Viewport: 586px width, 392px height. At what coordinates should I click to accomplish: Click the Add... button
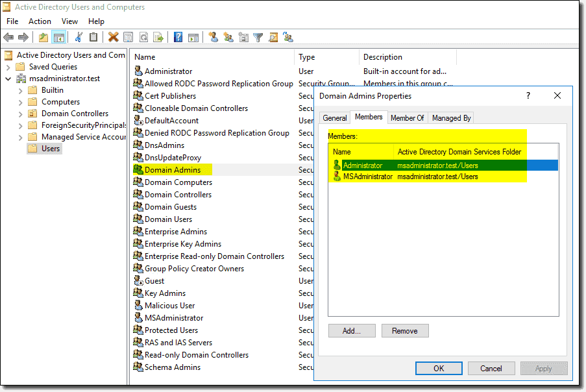pos(352,331)
